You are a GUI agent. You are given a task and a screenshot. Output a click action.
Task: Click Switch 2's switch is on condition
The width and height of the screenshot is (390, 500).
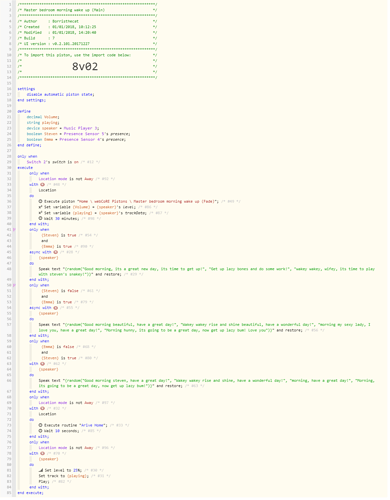(53, 163)
